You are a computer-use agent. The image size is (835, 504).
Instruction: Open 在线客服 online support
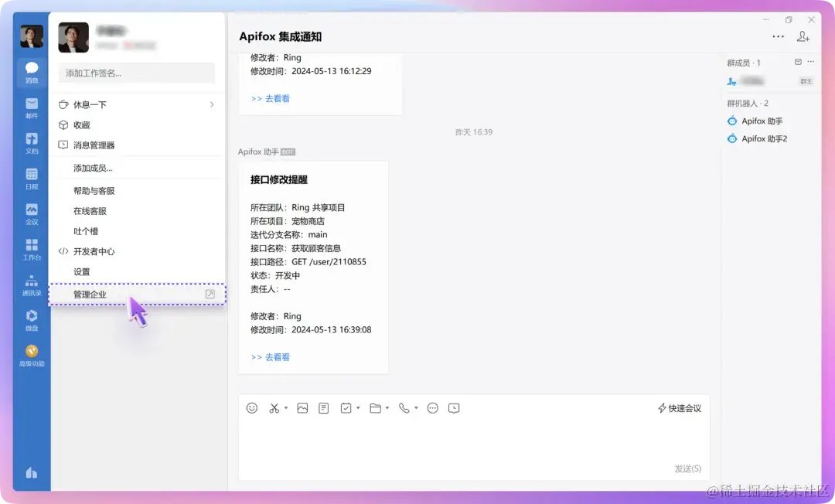[137, 211]
